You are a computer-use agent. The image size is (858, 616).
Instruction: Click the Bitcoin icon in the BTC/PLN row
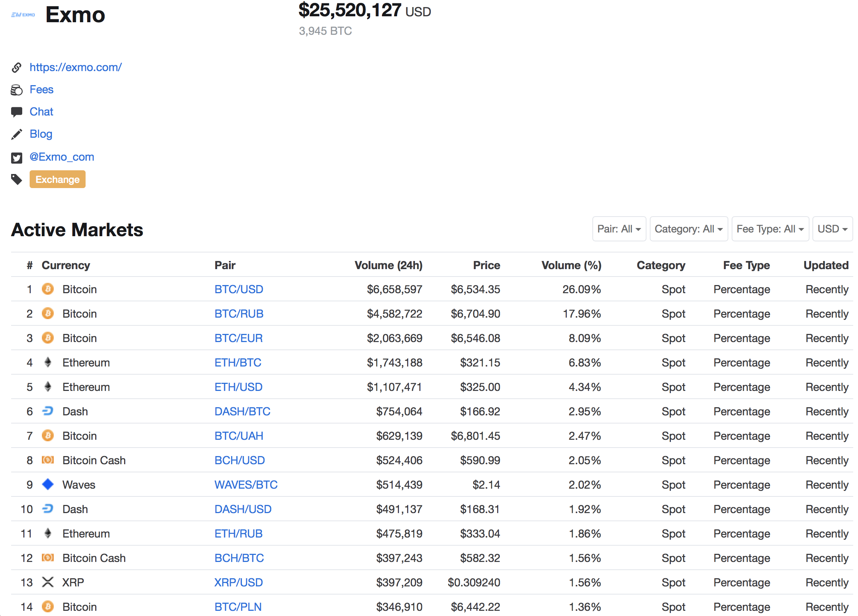(48, 606)
